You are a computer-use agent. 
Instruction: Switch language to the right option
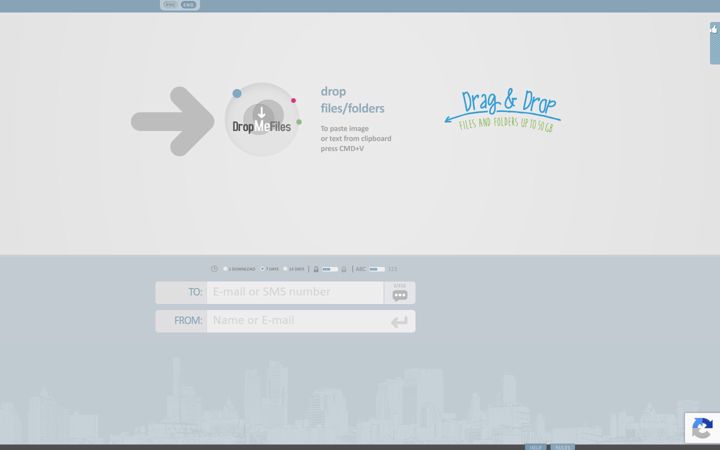click(x=188, y=5)
